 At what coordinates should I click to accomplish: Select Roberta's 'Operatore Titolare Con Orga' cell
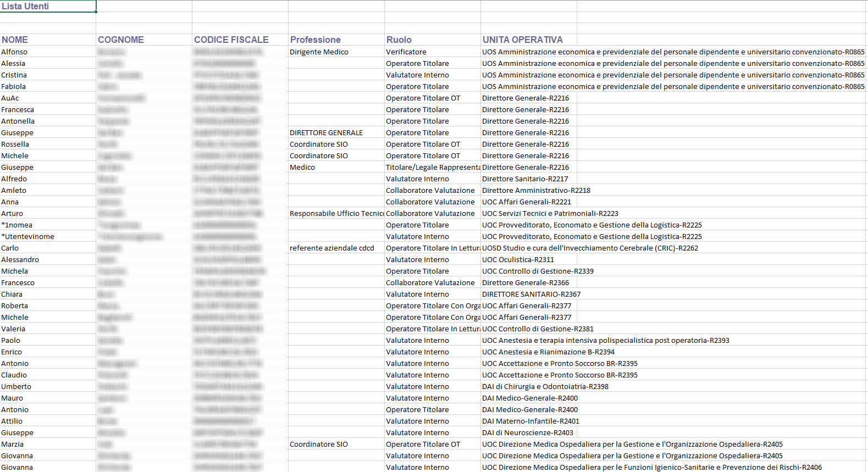tap(433, 306)
